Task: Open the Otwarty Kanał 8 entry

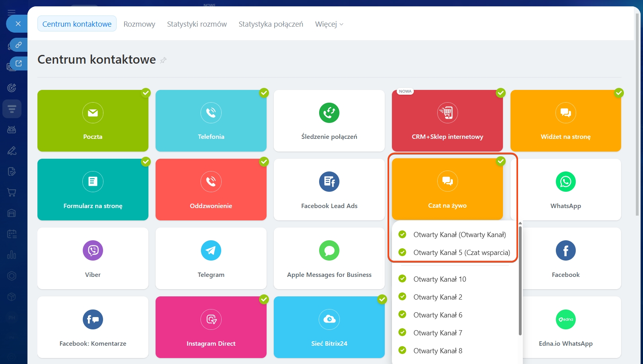Action: pos(438,351)
